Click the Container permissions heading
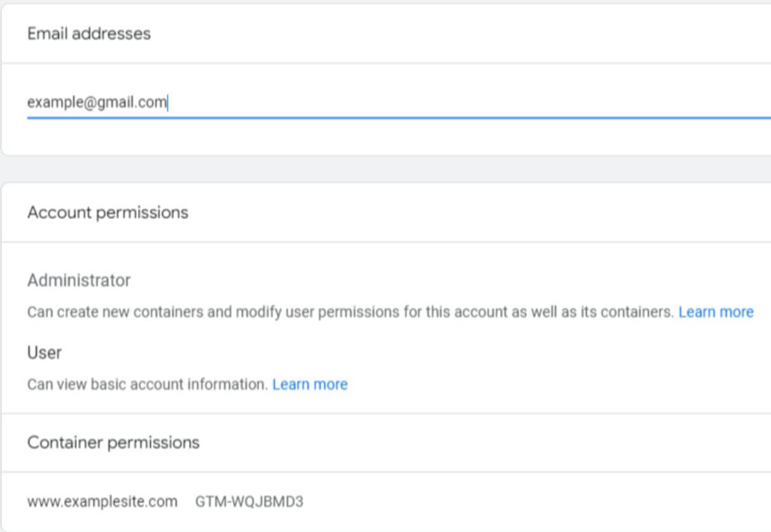Image resolution: width=771 pixels, height=532 pixels. click(113, 442)
